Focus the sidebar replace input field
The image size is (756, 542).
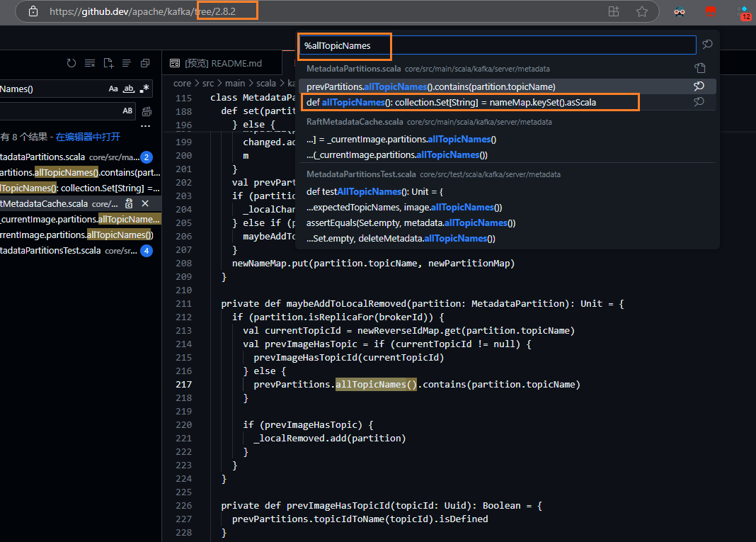[x=60, y=111]
